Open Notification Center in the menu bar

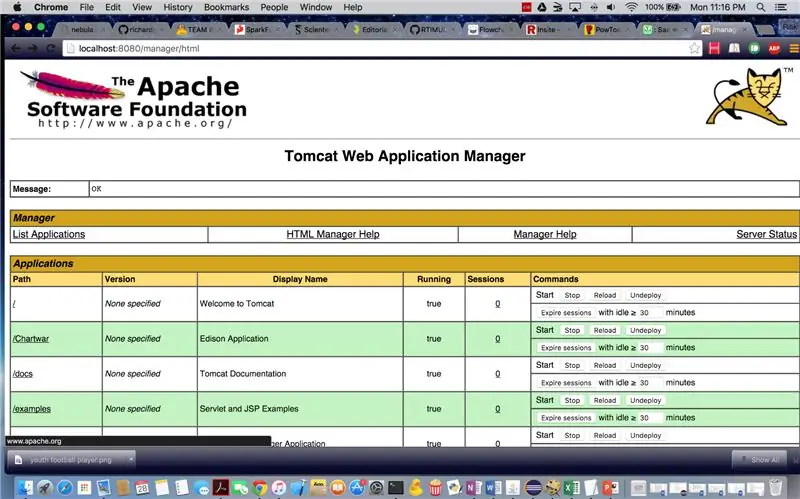(781, 7)
